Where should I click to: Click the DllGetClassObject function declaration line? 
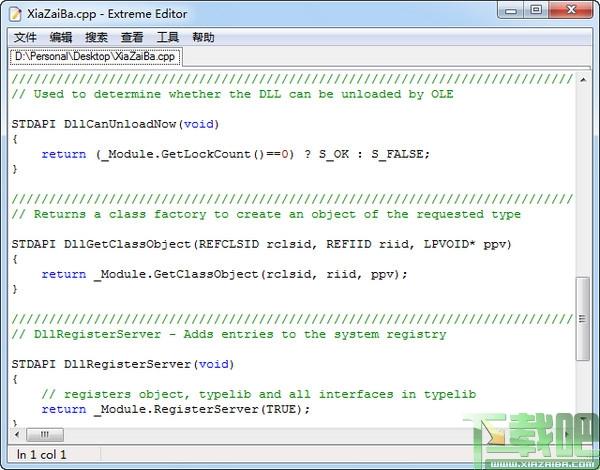[x=261, y=244]
